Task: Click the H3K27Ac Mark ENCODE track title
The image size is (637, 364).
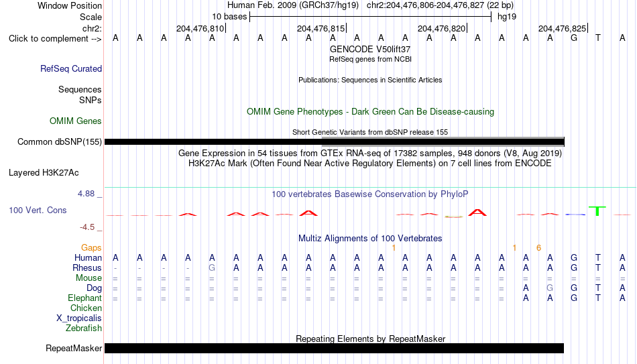Action: point(370,164)
